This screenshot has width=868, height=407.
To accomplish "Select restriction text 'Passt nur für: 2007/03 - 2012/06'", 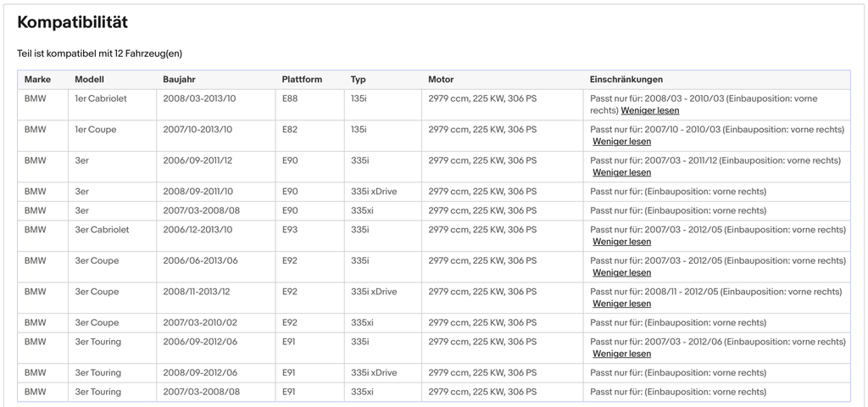I will 657,343.
